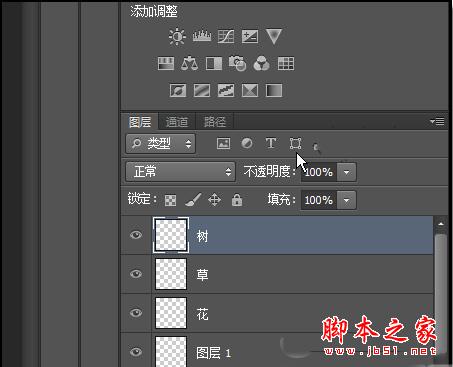Click the 不透明度 100% value field
The image size is (453, 367).
coord(319,172)
